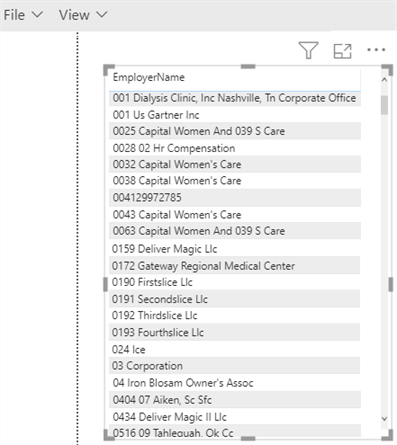This screenshot has height=445, width=397.
Task: Activate Focus mode icon on visual
Action: [x=342, y=51]
